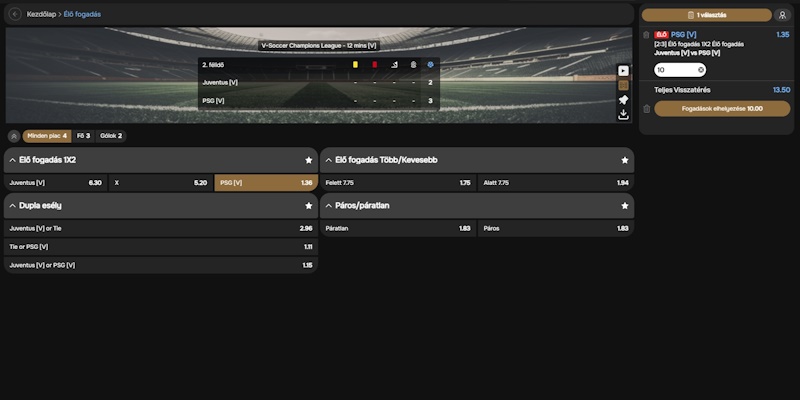
Task: Toggle the favorite star on Dupla esély
Action: click(x=309, y=206)
